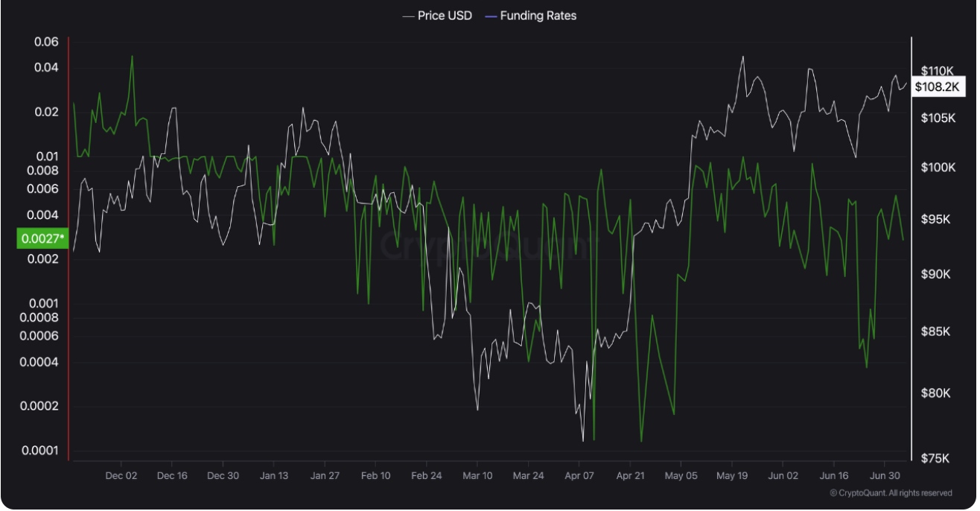The height and width of the screenshot is (511, 980).
Task: Click the 0.06 funding rate axis label
Action: [46, 42]
